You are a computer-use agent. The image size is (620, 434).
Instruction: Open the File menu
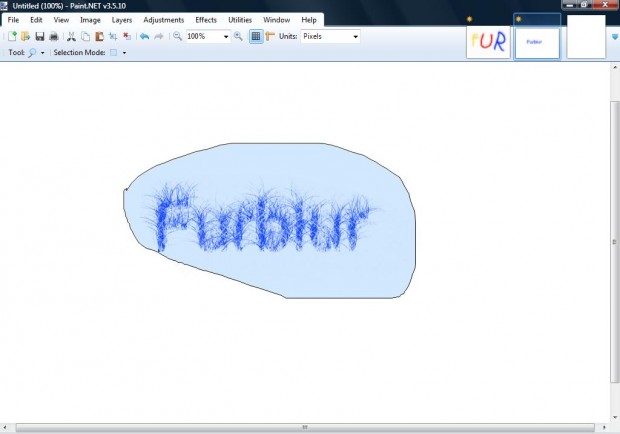pos(13,20)
